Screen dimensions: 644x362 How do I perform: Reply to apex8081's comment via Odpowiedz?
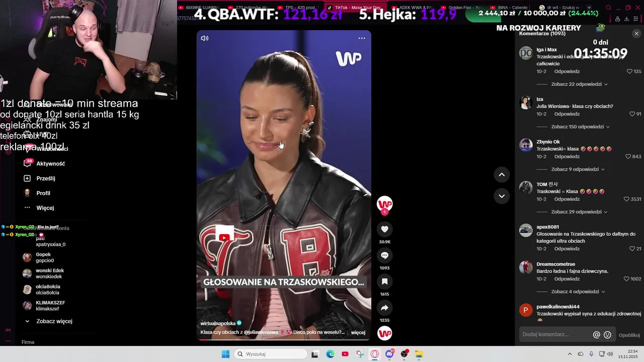tap(567, 249)
